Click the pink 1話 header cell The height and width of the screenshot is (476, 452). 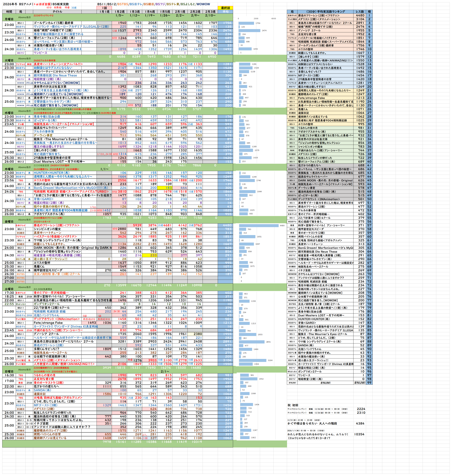pos(104,8)
